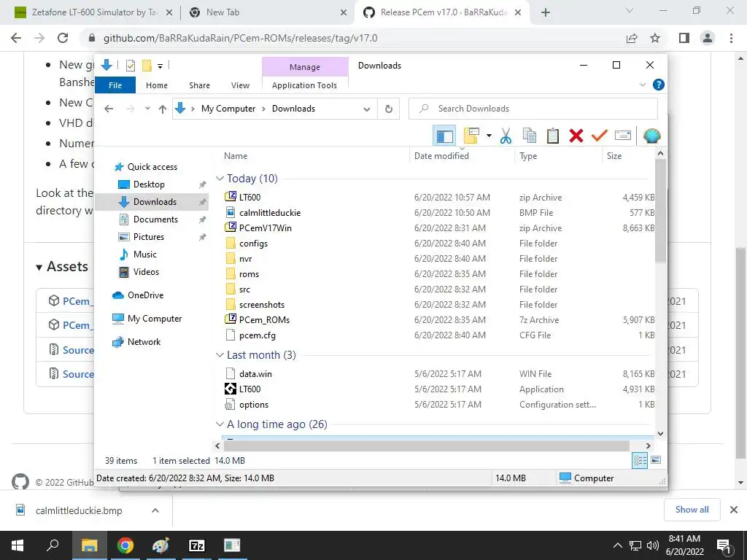This screenshot has width=747, height=560.
Task: Open Customize Quick Access Toolbar dropdown
Action: 160,66
